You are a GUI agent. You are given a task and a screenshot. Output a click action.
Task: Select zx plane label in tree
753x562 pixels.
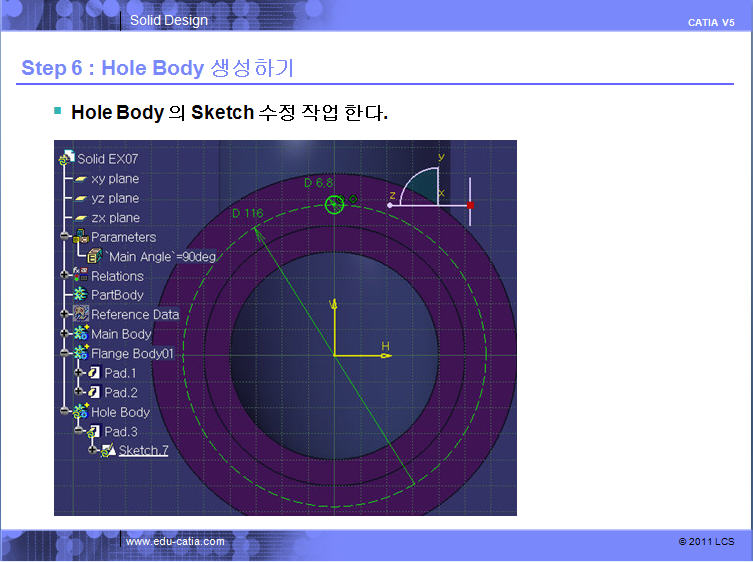tap(115, 218)
